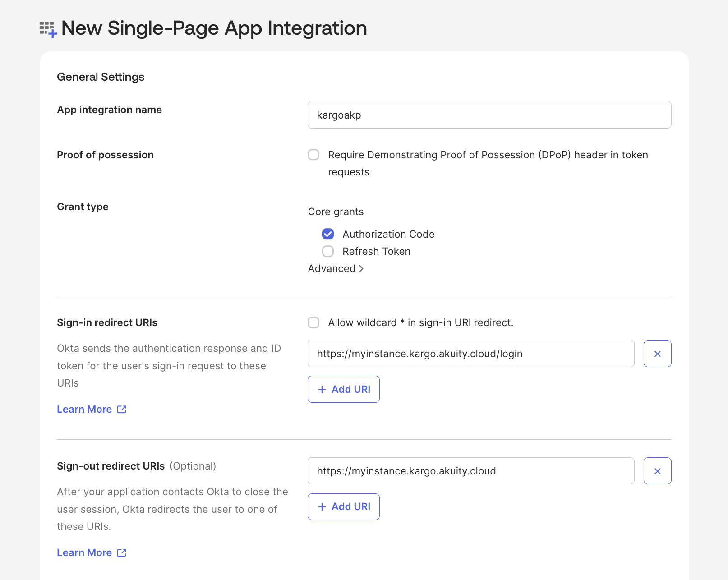Add URI under Sign-in redirect URIs
This screenshot has height=580, width=728.
(344, 389)
